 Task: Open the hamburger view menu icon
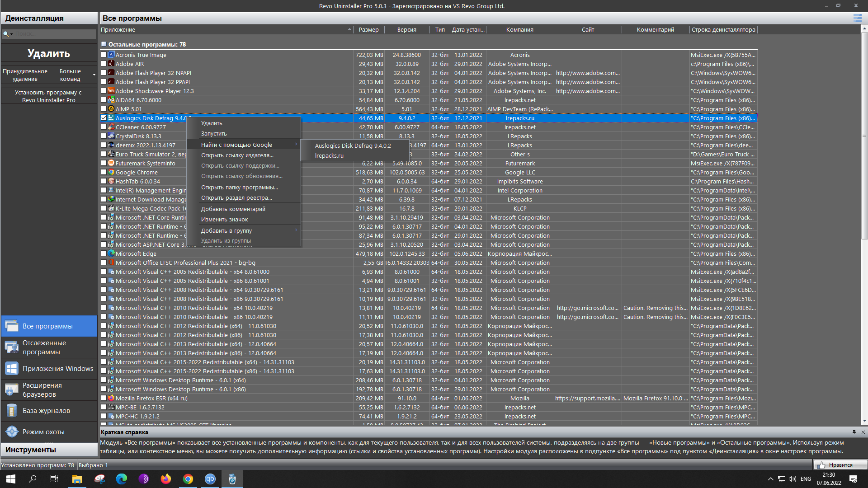pos(857,18)
